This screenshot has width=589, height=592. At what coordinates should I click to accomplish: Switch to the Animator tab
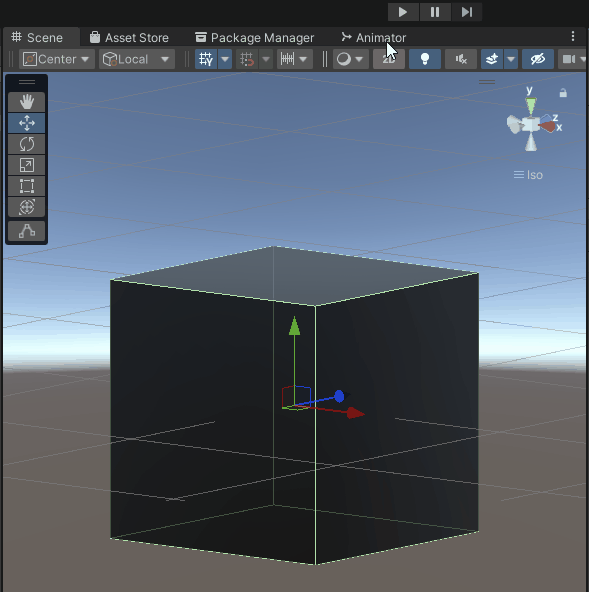point(374,38)
